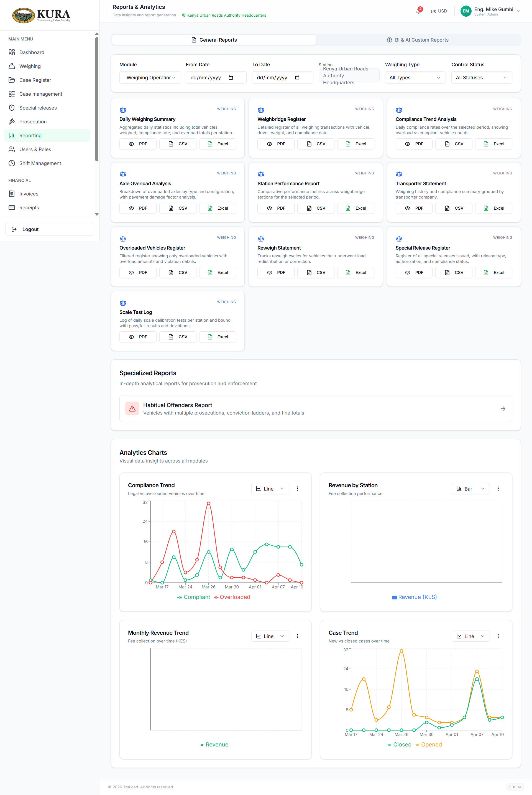Click the Weighbridge Register scale icon
Image resolution: width=532 pixels, height=795 pixels.
(x=260, y=110)
